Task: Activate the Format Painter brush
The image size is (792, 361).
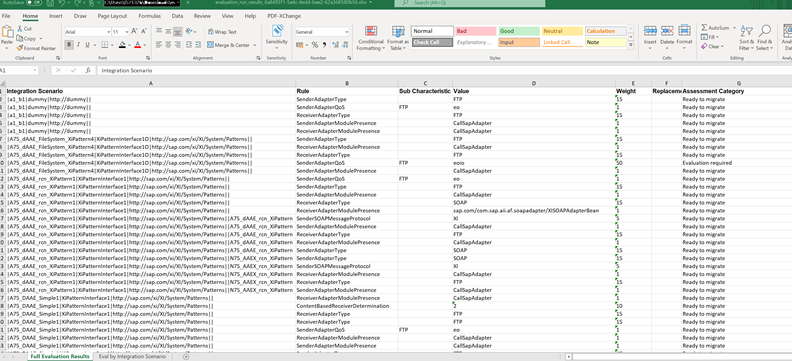Action: (x=20, y=48)
